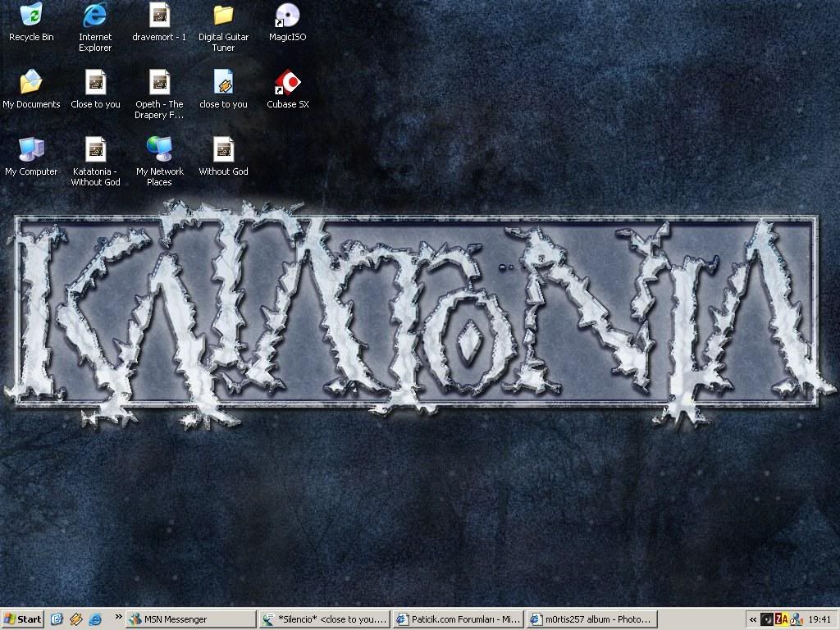This screenshot has height=630, width=840.
Task: Click the ZoneAlarm ZA tray icon
Action: 781,619
